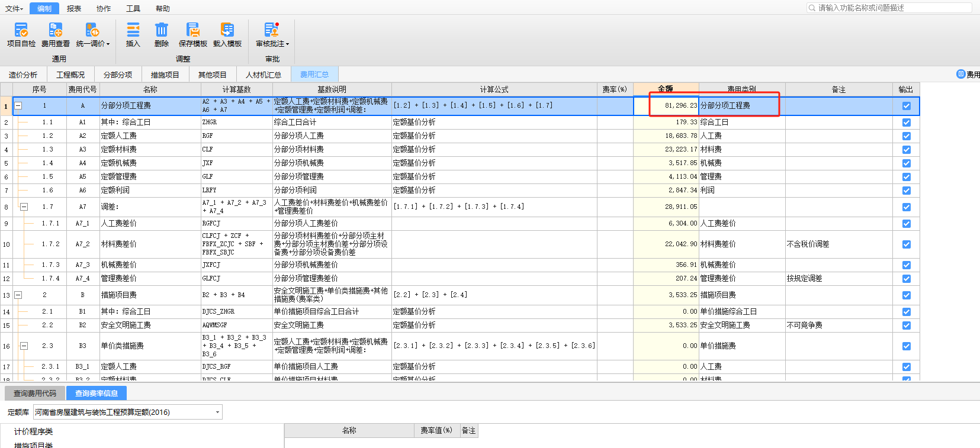Open the 统一调价 price adjustment tool
The height and width of the screenshot is (448, 980).
click(x=92, y=35)
